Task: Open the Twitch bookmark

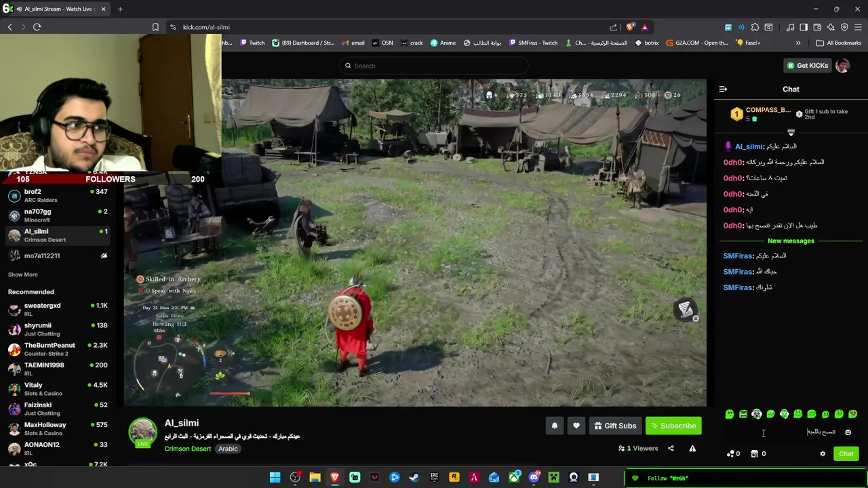Action: click(252, 43)
